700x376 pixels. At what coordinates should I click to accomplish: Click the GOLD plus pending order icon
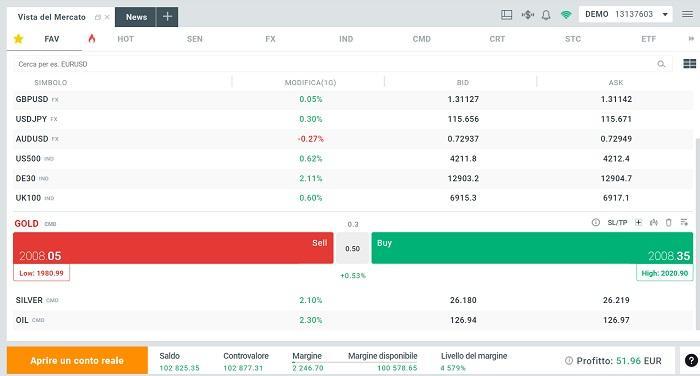(638, 222)
